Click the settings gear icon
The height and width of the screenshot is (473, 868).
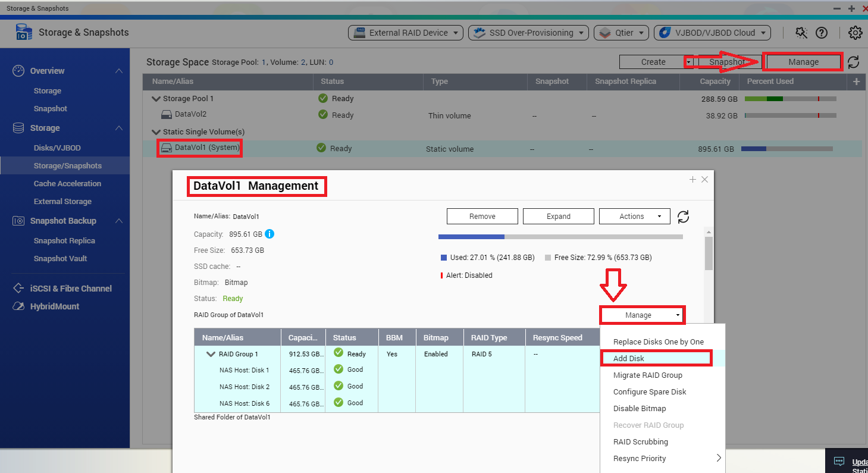(x=855, y=33)
